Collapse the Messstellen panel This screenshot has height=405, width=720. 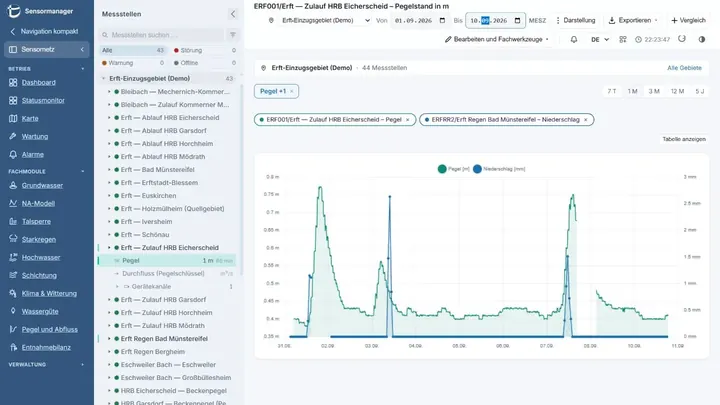(x=233, y=14)
